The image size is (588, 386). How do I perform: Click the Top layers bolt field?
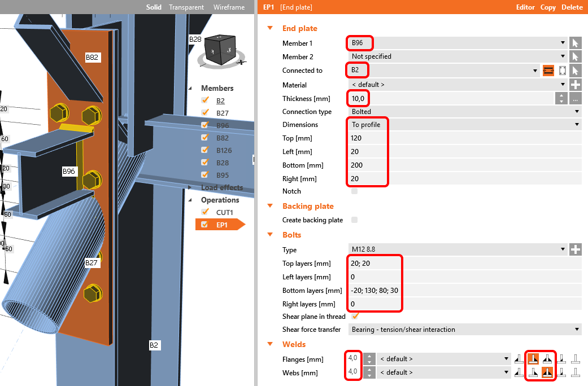pyautogui.click(x=465, y=264)
